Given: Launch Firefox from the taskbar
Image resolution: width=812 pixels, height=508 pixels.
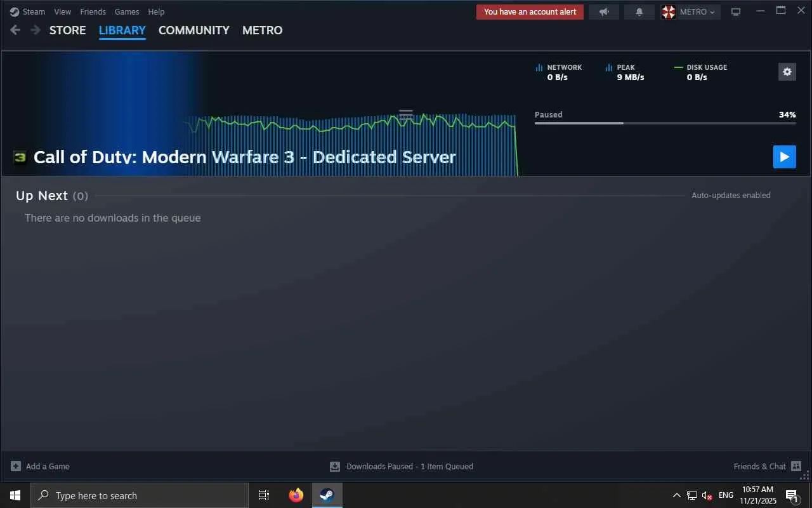Looking at the screenshot, I should [296, 495].
